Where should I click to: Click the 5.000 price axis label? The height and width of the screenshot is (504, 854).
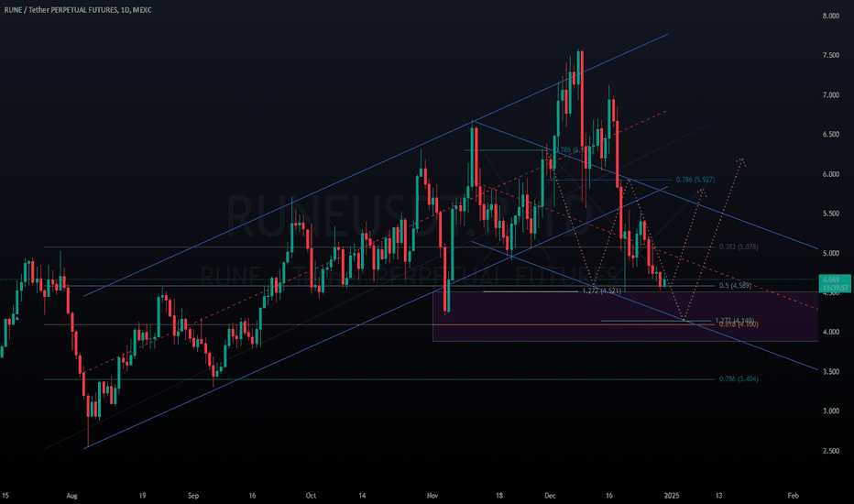[830, 253]
